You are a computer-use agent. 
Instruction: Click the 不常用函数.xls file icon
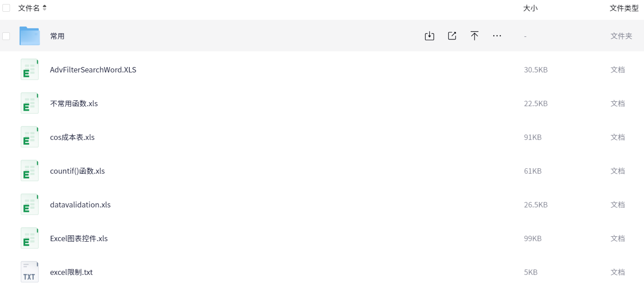pyautogui.click(x=30, y=103)
